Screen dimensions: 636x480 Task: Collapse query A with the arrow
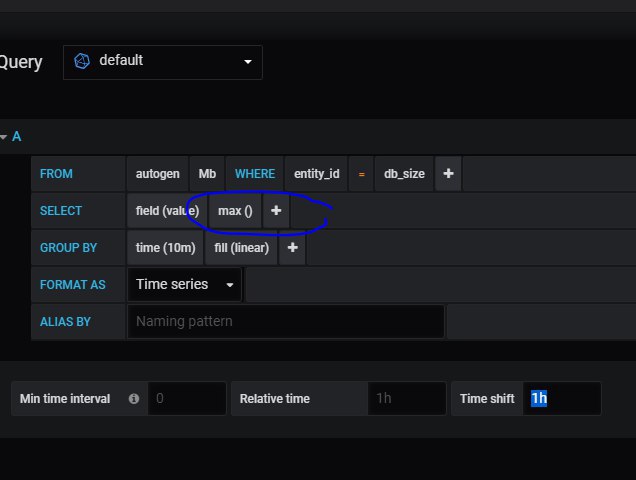[4, 137]
